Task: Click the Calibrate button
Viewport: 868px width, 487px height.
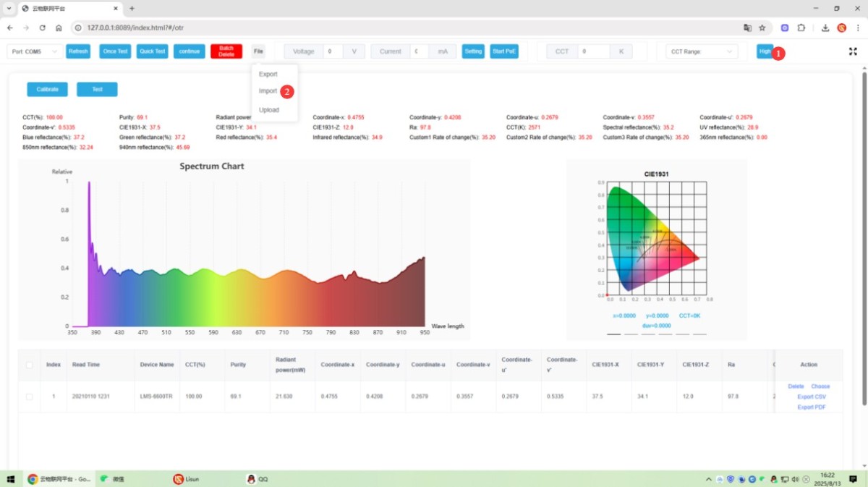Action: pyautogui.click(x=47, y=89)
